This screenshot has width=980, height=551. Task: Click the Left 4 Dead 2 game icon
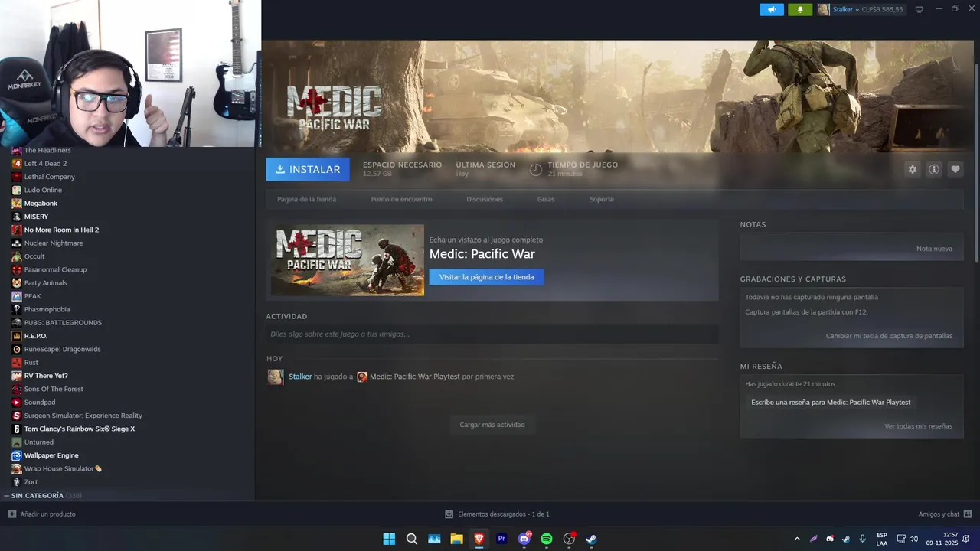coord(17,164)
